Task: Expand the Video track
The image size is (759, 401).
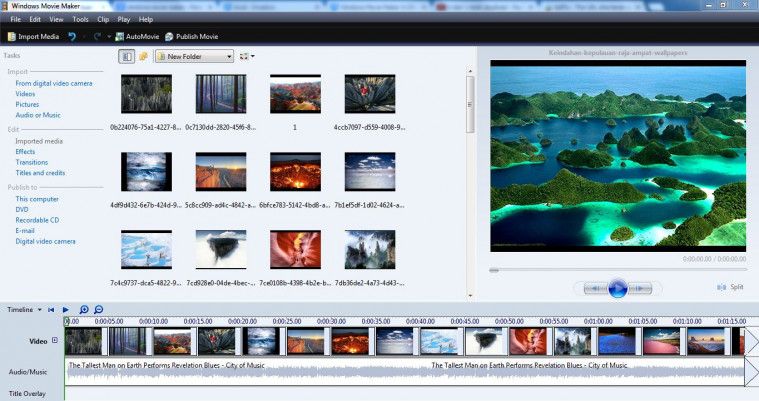Action: click(x=55, y=340)
